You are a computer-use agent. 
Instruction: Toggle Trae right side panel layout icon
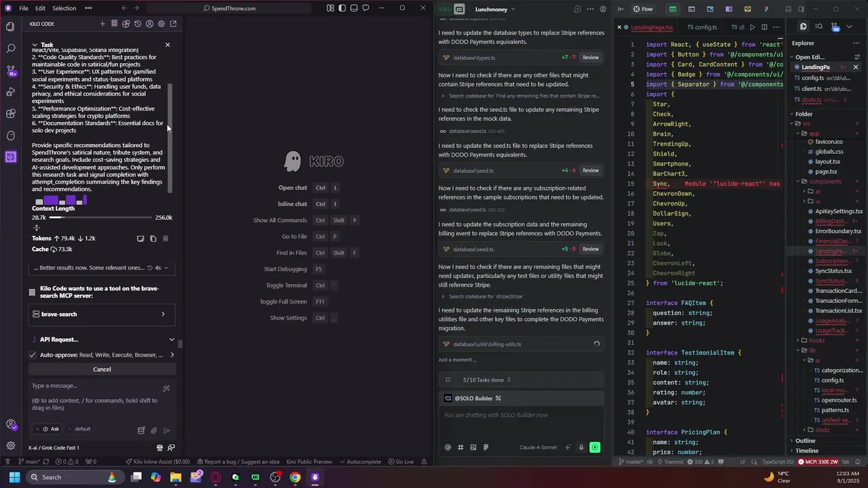click(x=801, y=9)
